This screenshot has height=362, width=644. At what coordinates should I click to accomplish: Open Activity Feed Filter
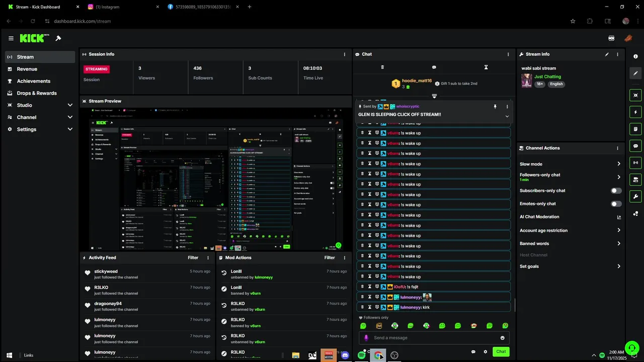[x=193, y=258]
